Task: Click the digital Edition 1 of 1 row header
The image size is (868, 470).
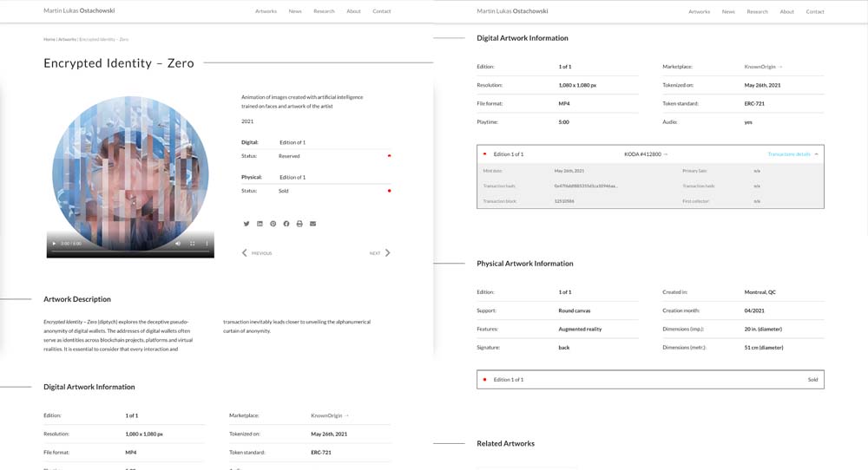Action: point(650,154)
